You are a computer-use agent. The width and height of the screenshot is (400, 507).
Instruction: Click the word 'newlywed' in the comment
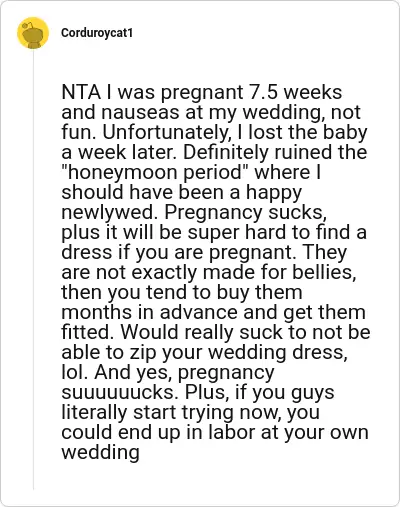click(109, 213)
